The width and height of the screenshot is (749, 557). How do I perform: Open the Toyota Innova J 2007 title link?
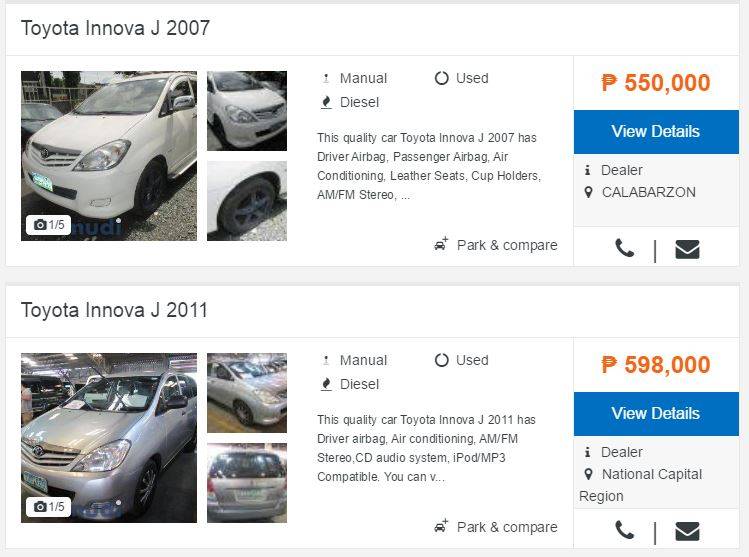(x=115, y=28)
